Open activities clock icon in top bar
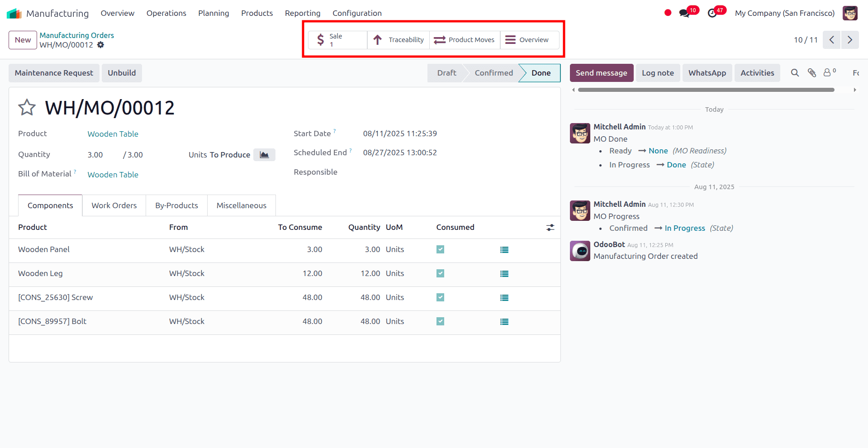 (x=712, y=13)
